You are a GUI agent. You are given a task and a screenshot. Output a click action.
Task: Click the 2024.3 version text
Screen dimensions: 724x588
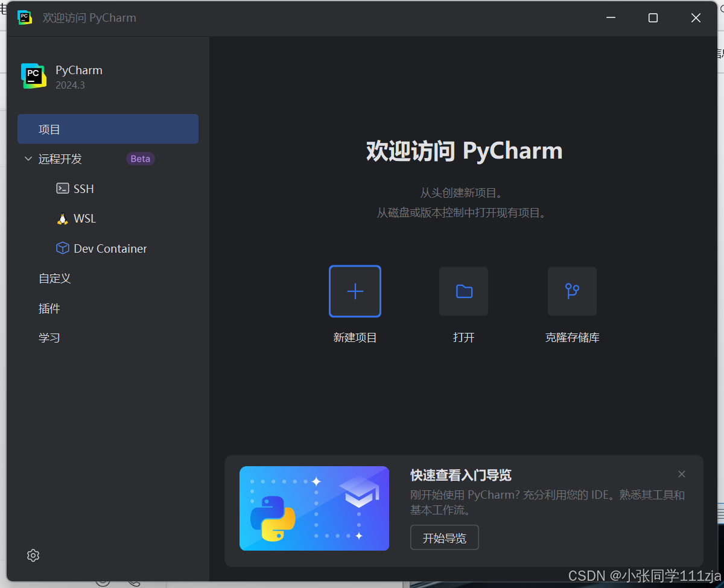tap(70, 85)
